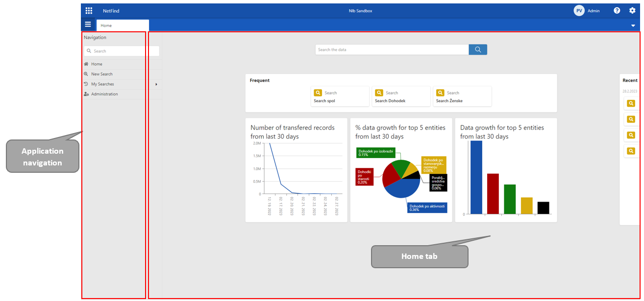
Task: Click the blue bar in bar chart
Action: [476, 177]
